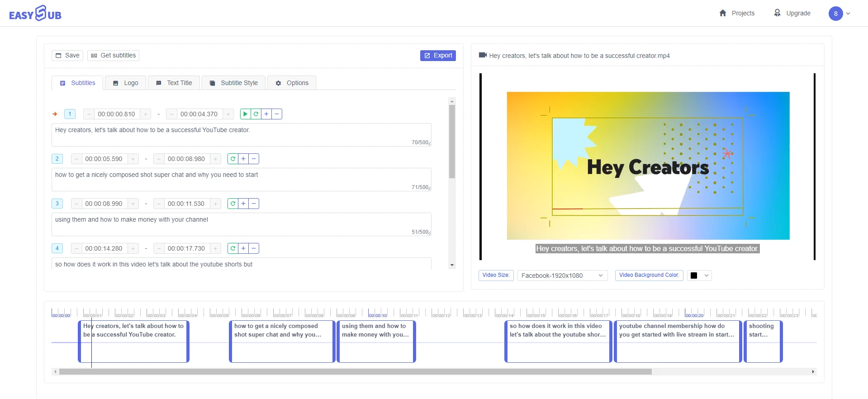Remove subtitle 4 using the minus icon

pyautogui.click(x=254, y=248)
